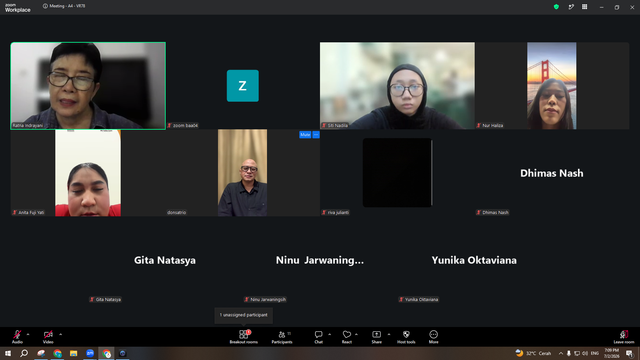Viewport: 640px width, 360px height.
Task: Open the React emoji menu
Action: tap(347, 337)
